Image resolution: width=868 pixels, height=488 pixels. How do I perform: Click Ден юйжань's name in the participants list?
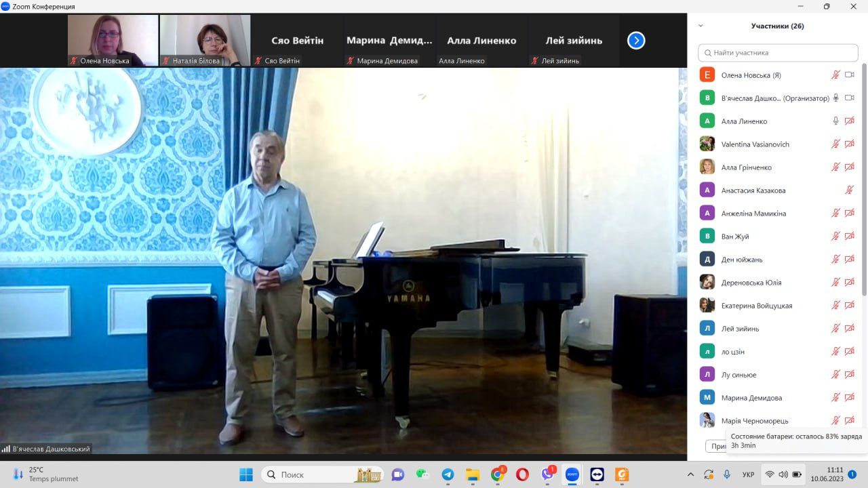click(x=742, y=260)
